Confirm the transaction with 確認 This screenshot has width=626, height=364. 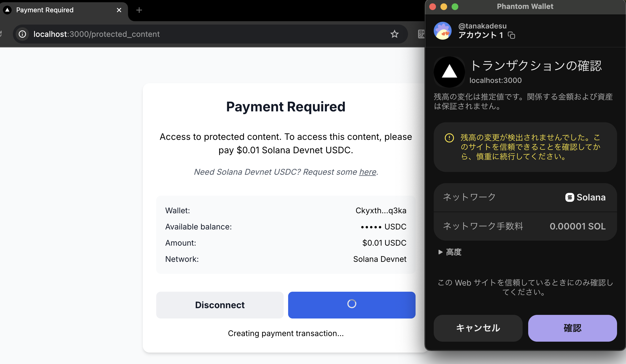[x=572, y=328]
